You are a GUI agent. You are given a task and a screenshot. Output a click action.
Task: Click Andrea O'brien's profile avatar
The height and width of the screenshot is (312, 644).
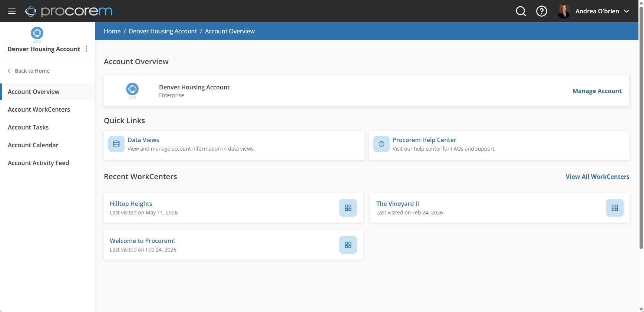(564, 11)
